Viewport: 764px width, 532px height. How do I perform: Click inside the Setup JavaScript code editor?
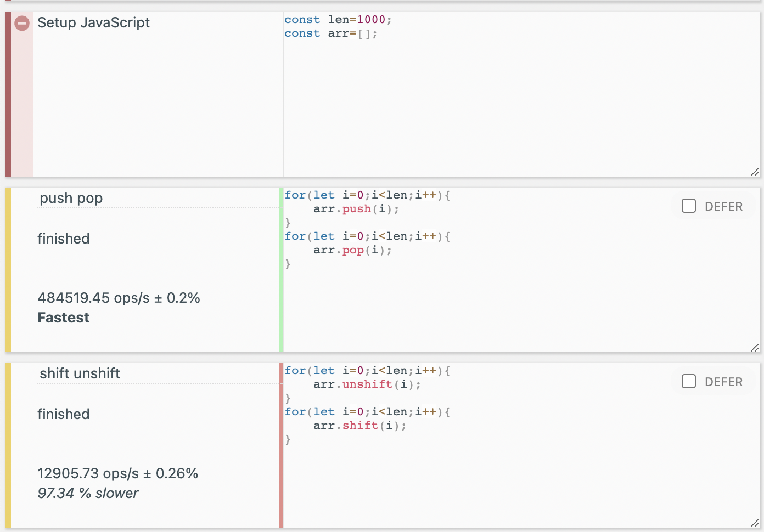[521, 99]
